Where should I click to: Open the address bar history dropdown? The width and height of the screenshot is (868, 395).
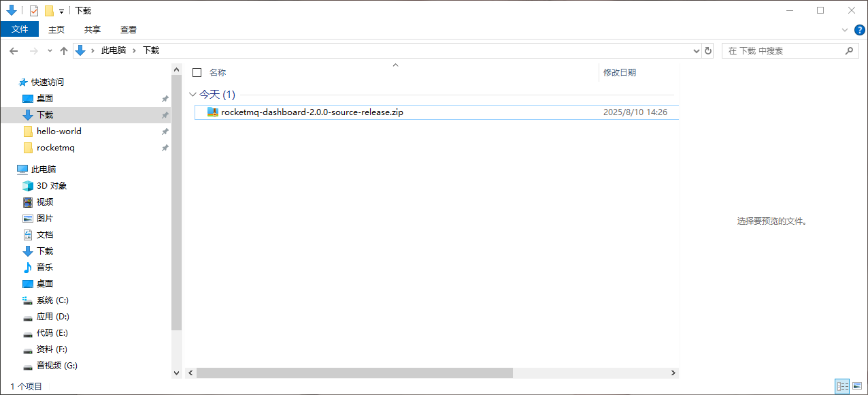695,50
